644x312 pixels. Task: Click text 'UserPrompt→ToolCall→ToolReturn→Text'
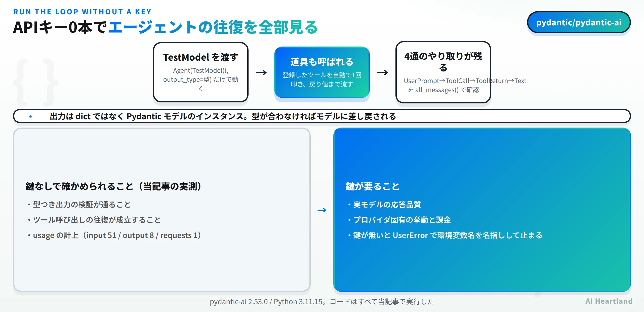pos(465,81)
